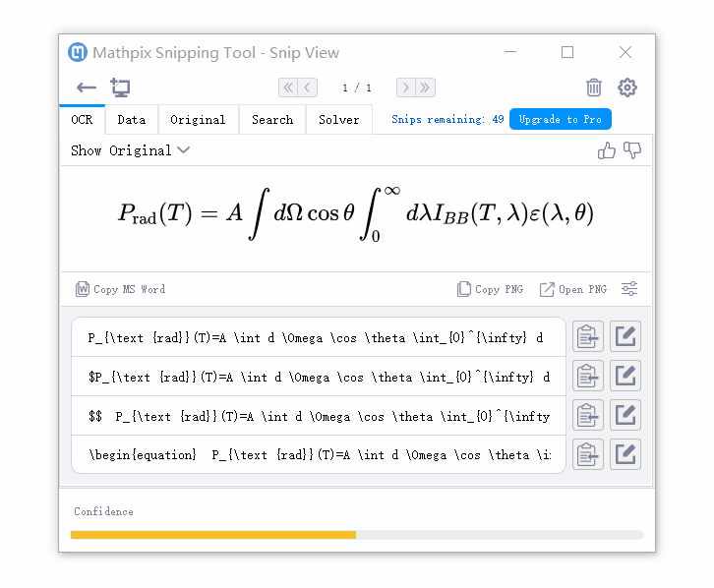Open the Data tab
Image resolution: width=714 pixels, height=588 pixels.
point(132,120)
